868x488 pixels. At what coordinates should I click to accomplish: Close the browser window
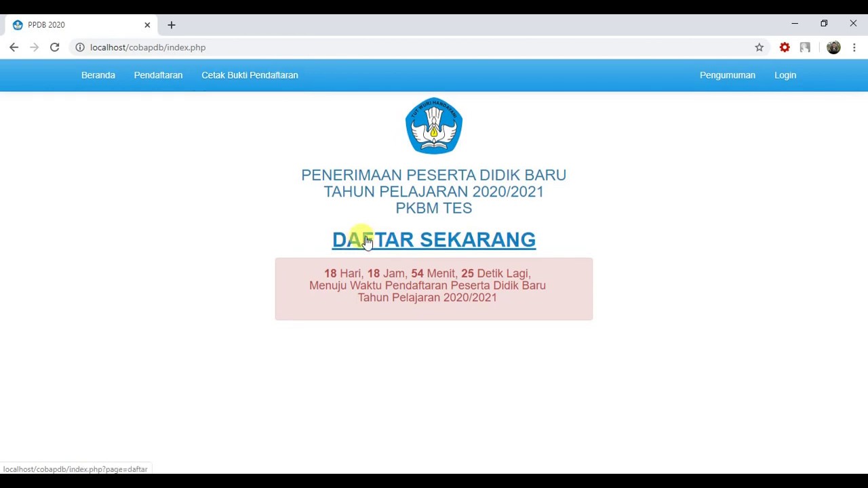click(853, 24)
